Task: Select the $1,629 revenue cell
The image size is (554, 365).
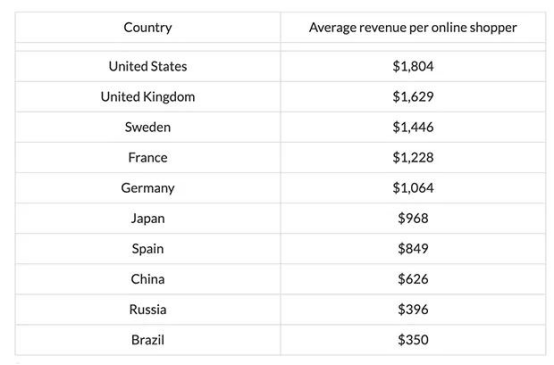Action: (x=413, y=97)
